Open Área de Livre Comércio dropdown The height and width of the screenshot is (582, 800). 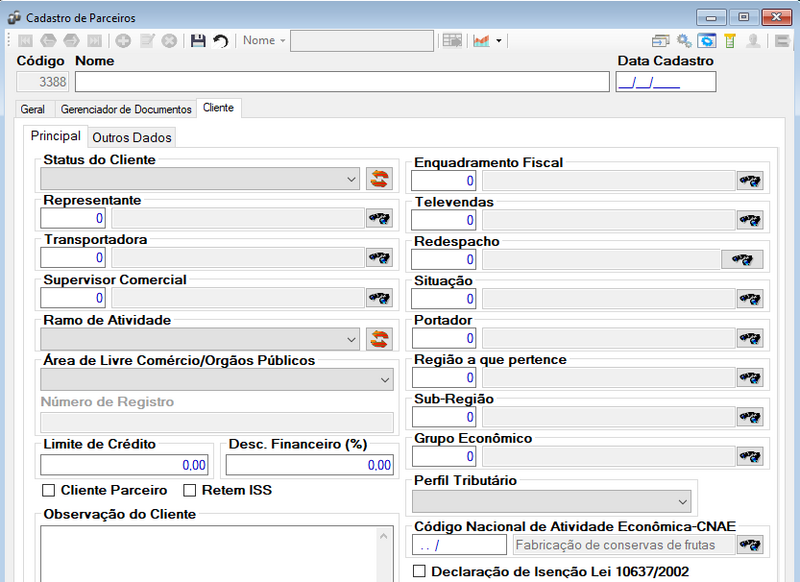(x=217, y=380)
